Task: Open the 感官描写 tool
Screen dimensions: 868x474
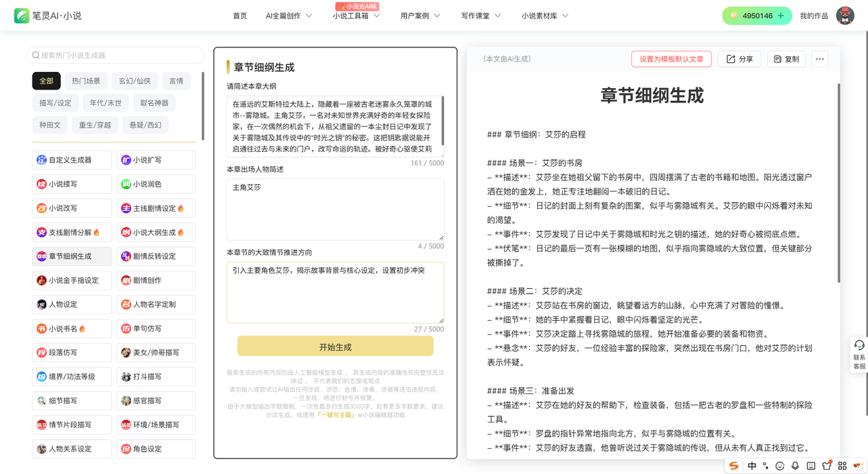Action: pos(156,401)
